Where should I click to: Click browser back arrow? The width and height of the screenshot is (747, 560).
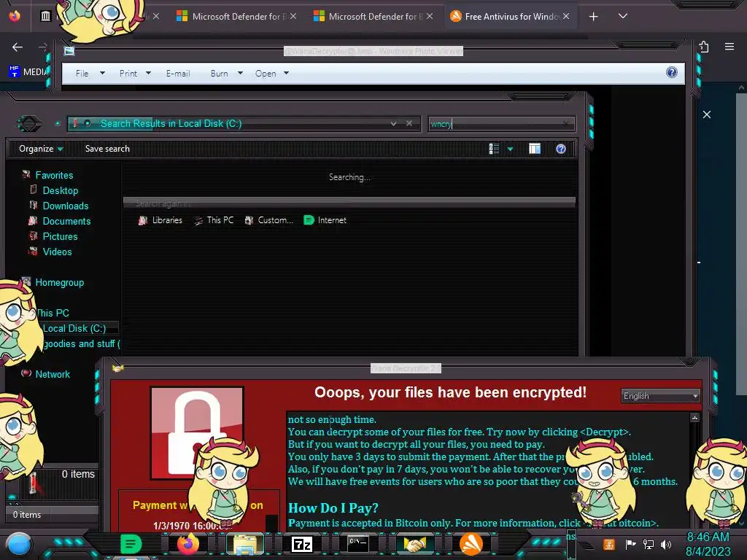tap(18, 47)
